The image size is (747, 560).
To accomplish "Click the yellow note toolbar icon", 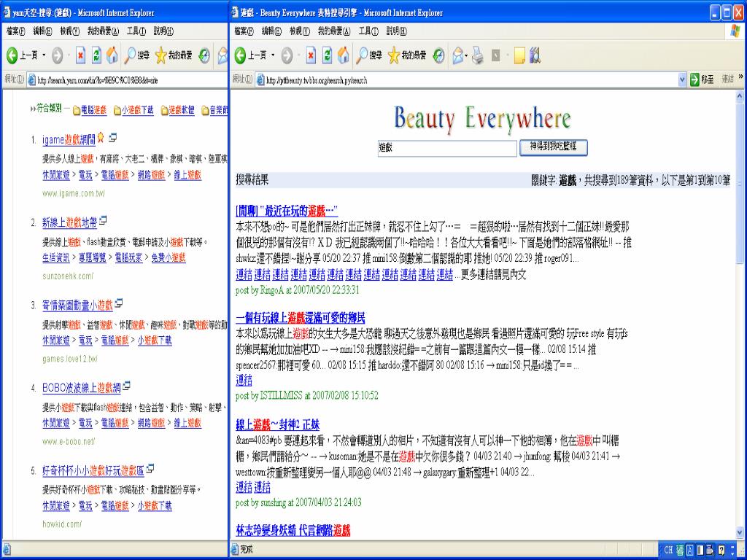I will click(x=519, y=56).
